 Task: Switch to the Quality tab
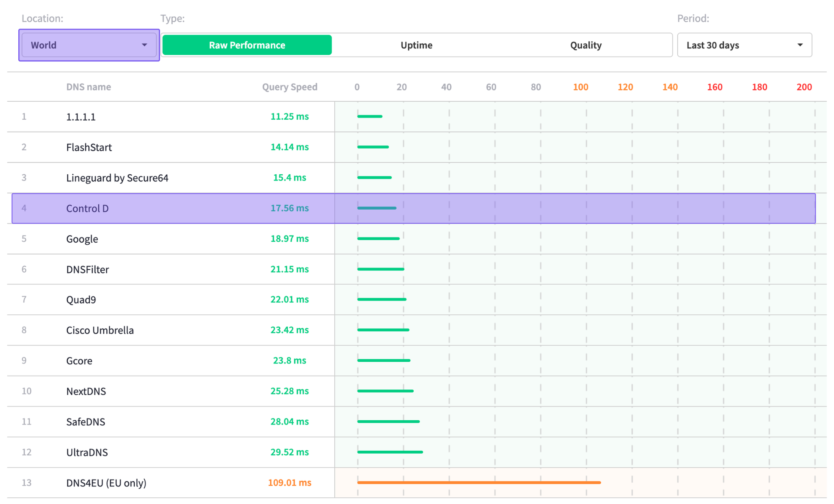click(x=585, y=45)
